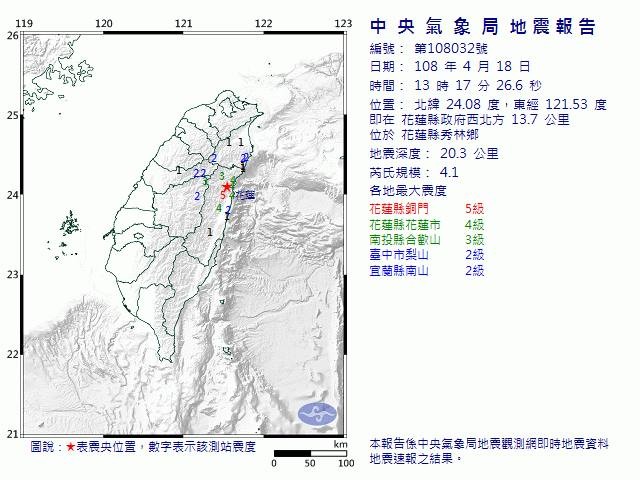
Task: Select the 南投縣合歡山 3級 intensity row
Action: 426,240
